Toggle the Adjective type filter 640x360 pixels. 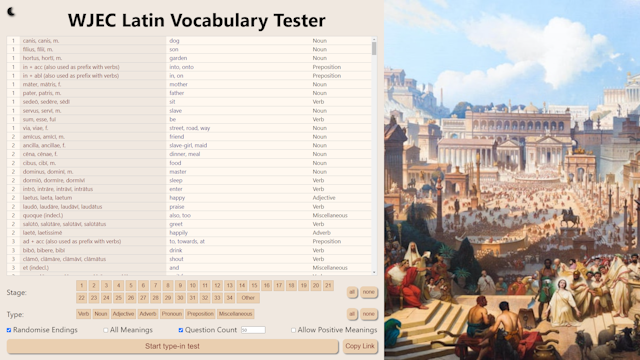coord(123,314)
